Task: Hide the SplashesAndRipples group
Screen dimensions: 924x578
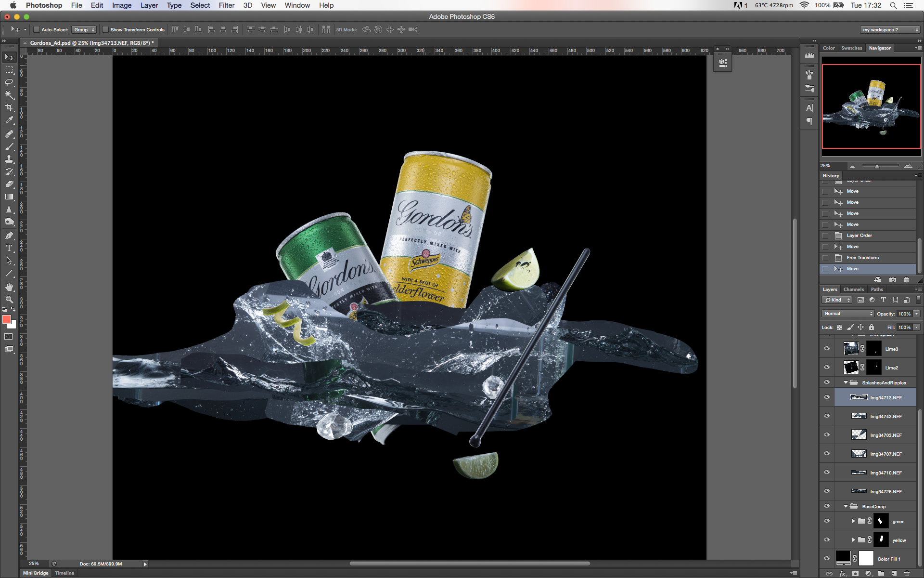Action: pos(827,382)
